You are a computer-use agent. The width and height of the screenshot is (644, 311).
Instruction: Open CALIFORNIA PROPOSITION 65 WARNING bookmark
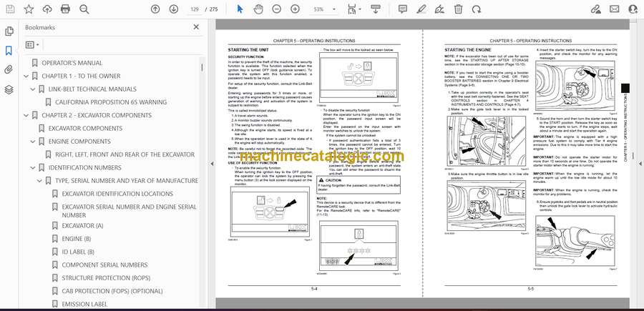pos(111,102)
